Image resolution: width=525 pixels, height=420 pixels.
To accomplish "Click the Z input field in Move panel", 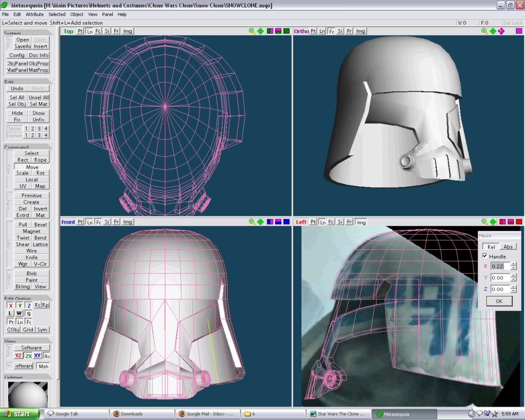I will pos(500,289).
